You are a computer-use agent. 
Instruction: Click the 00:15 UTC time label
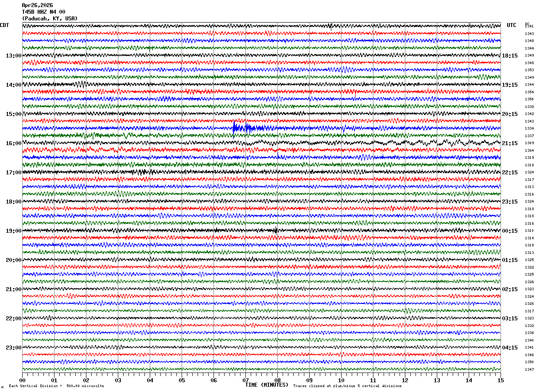[x=510, y=231]
